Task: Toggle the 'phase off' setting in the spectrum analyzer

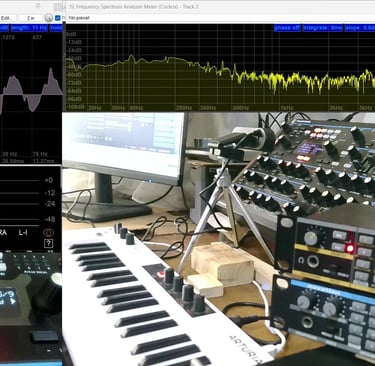Action: click(x=287, y=28)
